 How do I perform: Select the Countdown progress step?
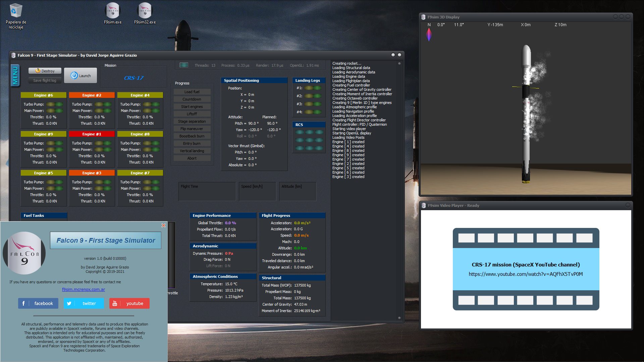[x=192, y=99]
